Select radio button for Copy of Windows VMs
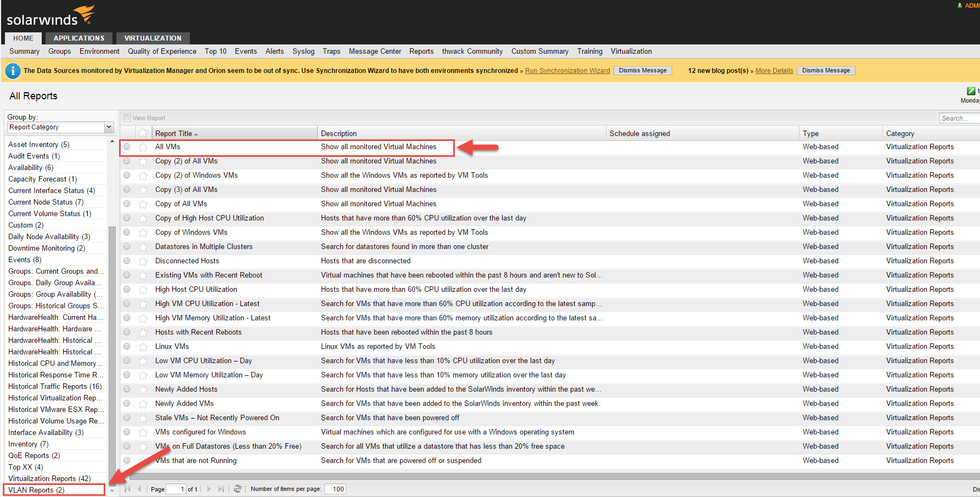 (x=127, y=232)
